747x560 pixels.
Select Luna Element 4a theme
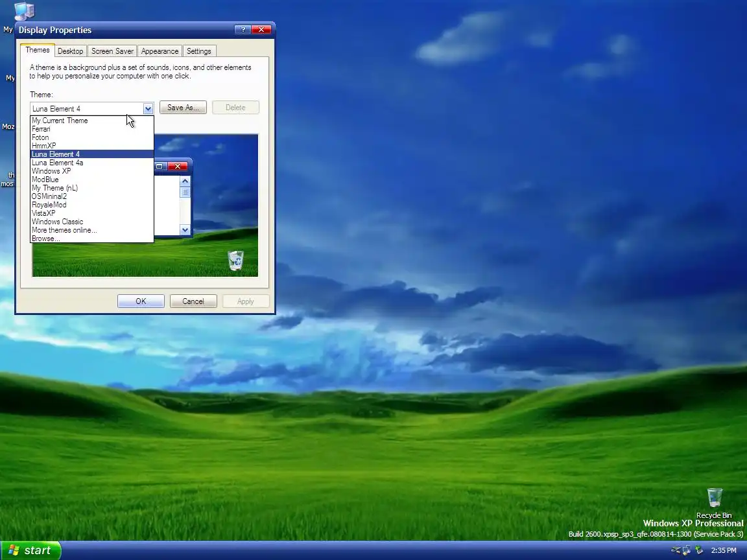tap(92, 163)
